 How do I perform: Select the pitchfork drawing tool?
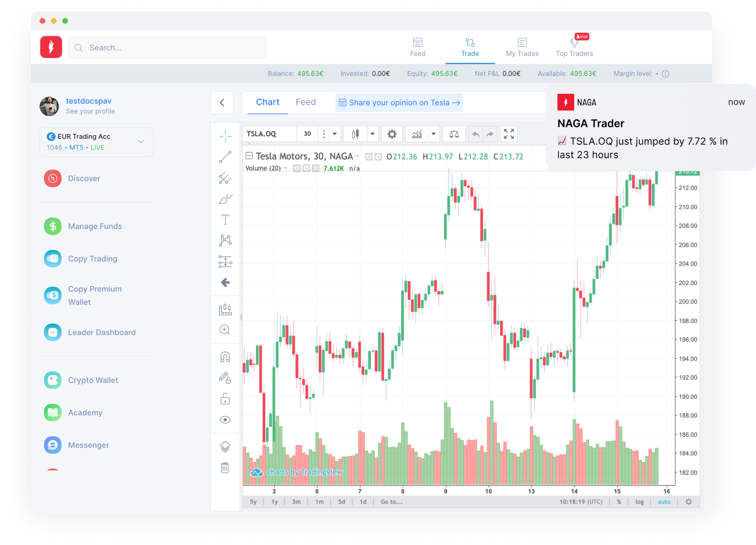click(225, 178)
